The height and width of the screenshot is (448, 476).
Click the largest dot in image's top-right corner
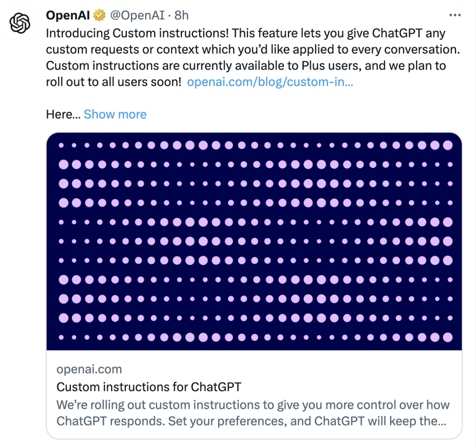448,145
